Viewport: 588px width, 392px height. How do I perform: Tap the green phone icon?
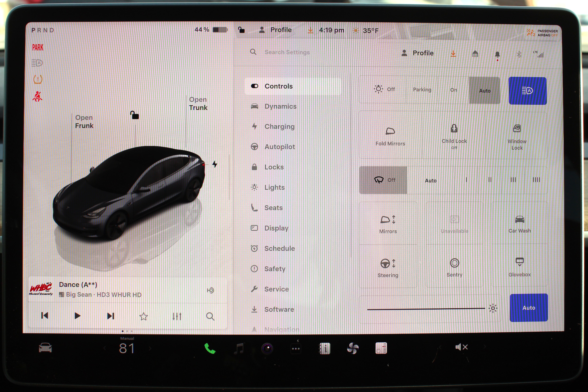coord(210,348)
